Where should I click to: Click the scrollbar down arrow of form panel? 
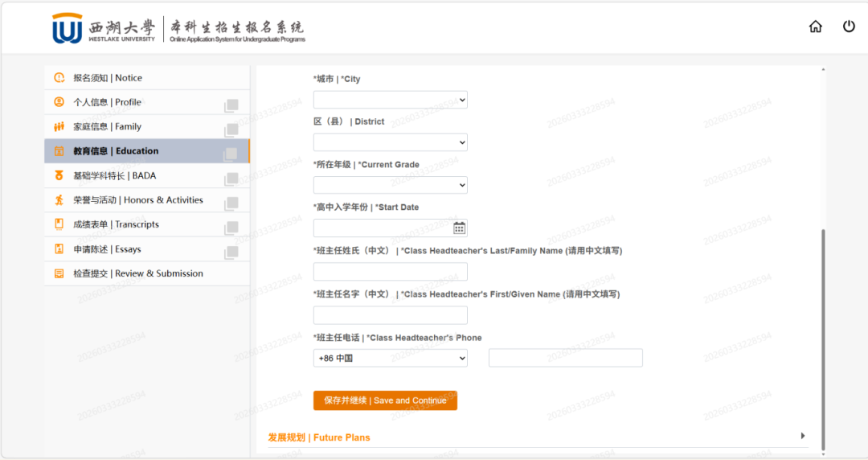coord(823,454)
